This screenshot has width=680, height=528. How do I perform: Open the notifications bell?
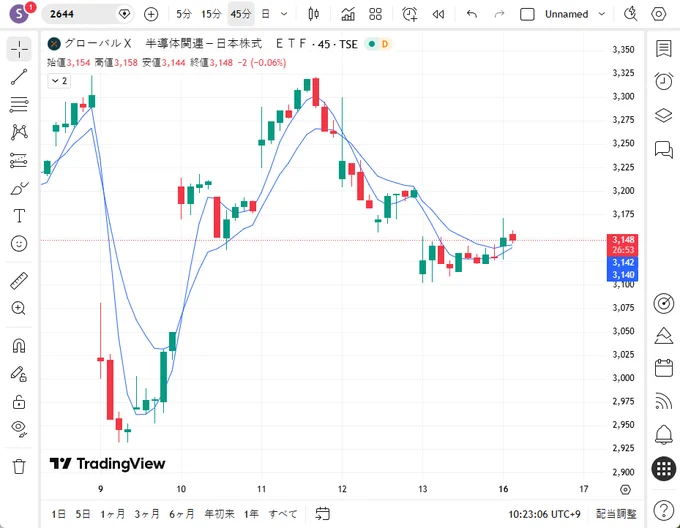tap(664, 434)
